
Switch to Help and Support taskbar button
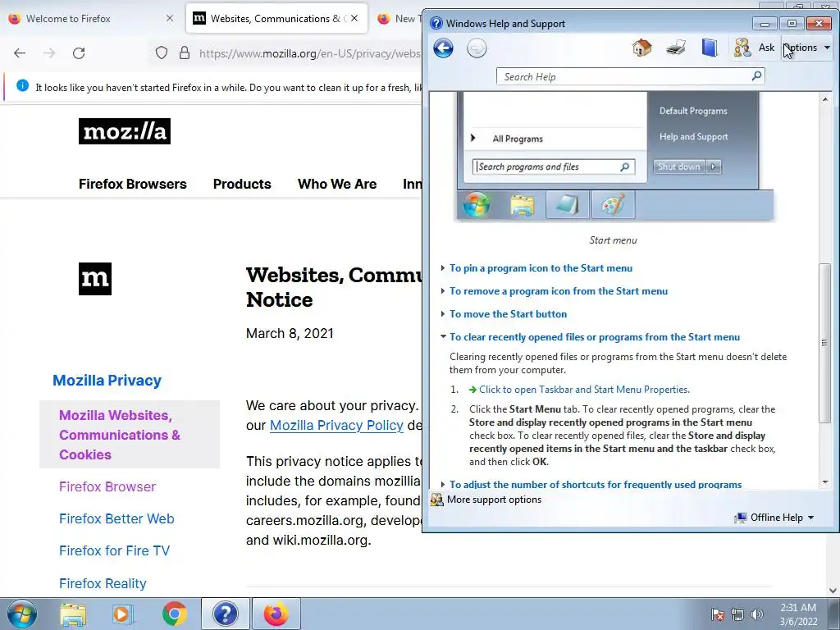[226, 614]
